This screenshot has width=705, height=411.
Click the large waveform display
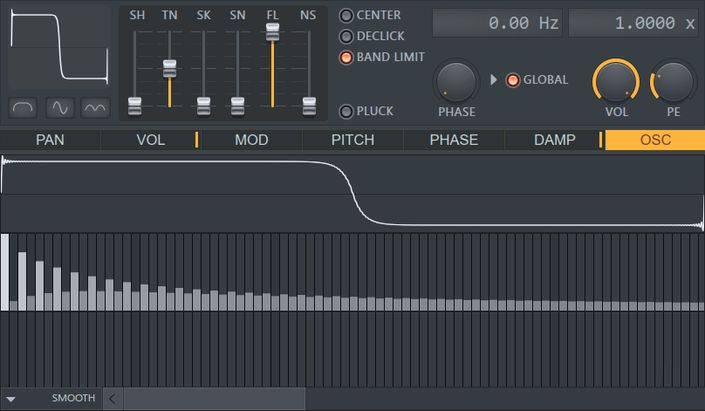(352, 194)
